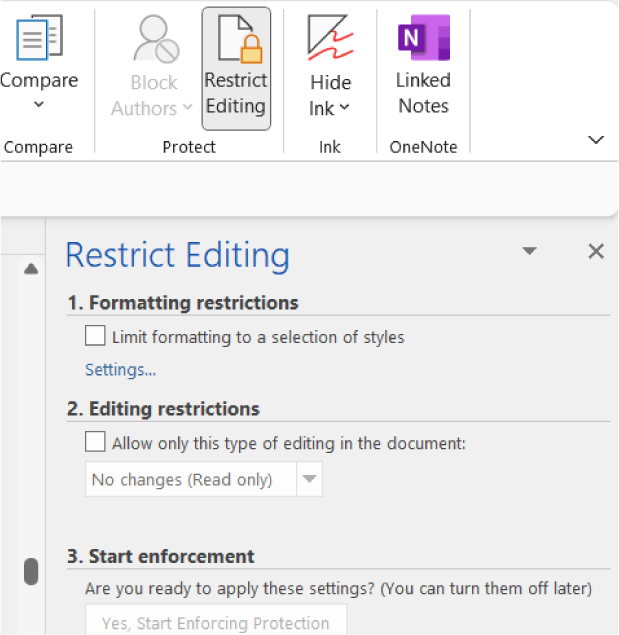Close the Restrict Editing pane

tap(596, 252)
